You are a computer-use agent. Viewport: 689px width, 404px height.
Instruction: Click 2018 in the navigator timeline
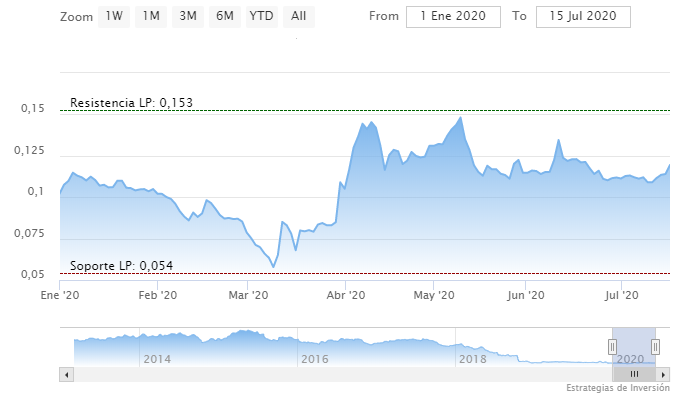tap(472, 358)
